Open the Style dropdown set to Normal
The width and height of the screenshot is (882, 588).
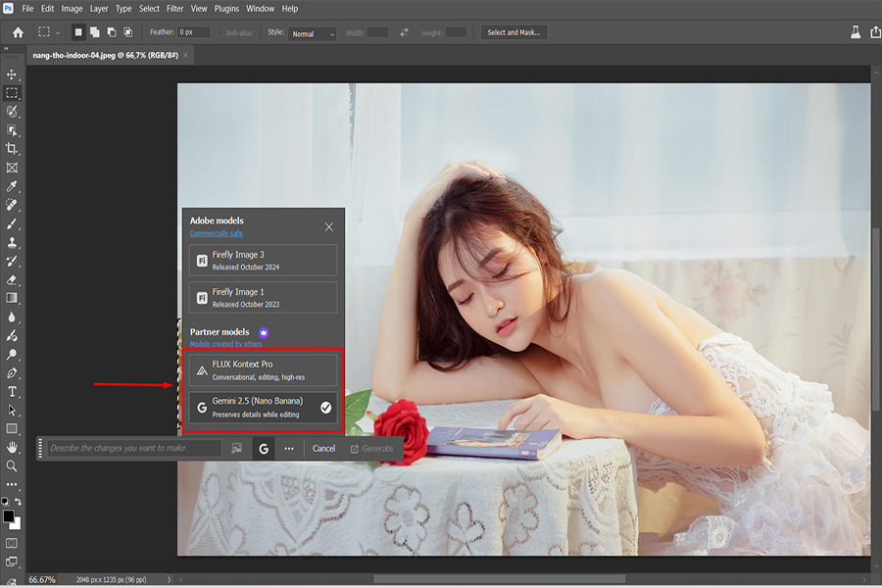pyautogui.click(x=313, y=33)
